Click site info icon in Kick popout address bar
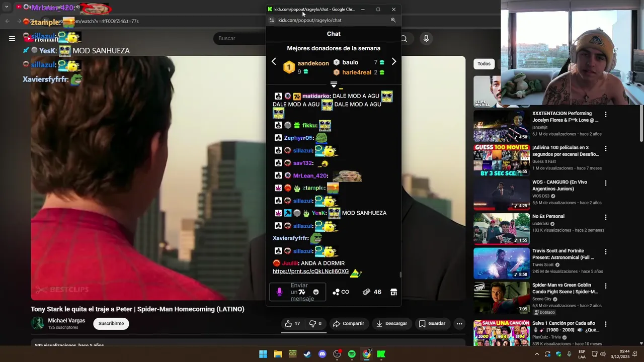 coord(272,20)
